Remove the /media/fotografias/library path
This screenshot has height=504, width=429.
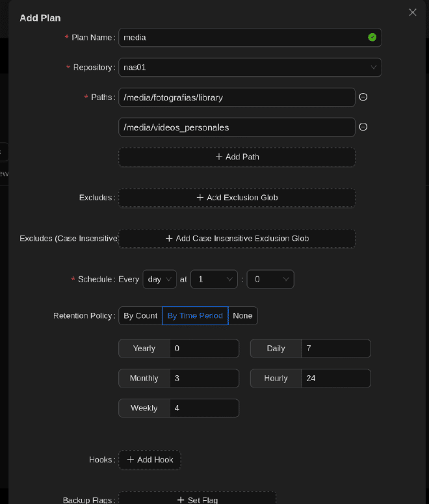363,97
